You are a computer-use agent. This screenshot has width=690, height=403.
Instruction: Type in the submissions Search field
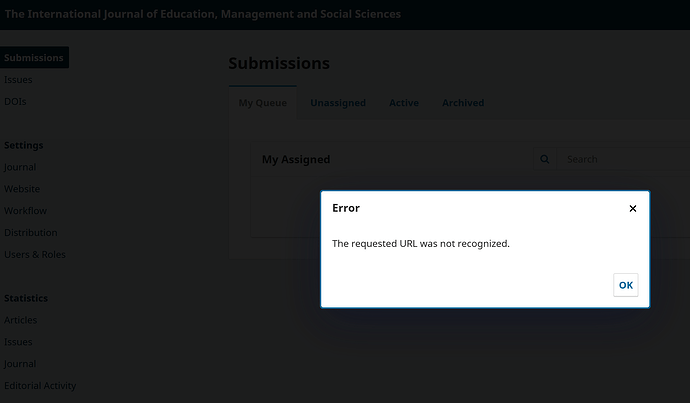point(620,159)
